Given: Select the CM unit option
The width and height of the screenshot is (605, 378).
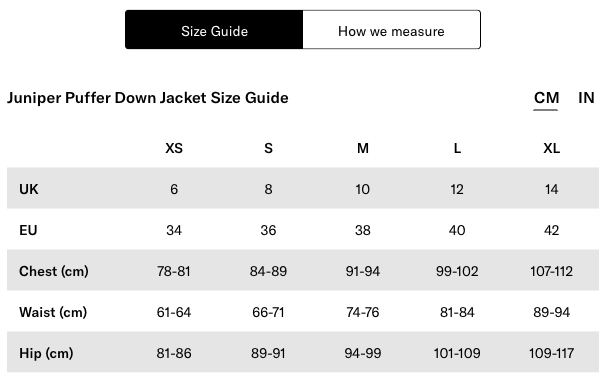Looking at the screenshot, I should [546, 98].
